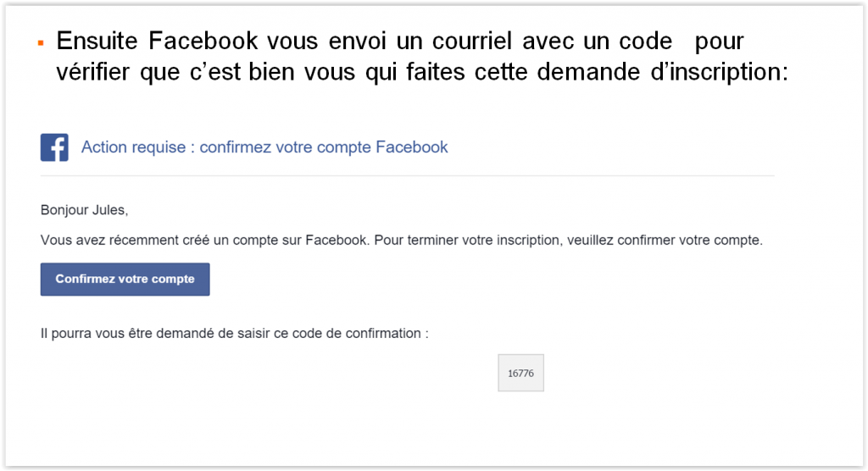Click the slide heading starting with "Ensuite"
Screen dimensions: 868x471
coord(398,42)
